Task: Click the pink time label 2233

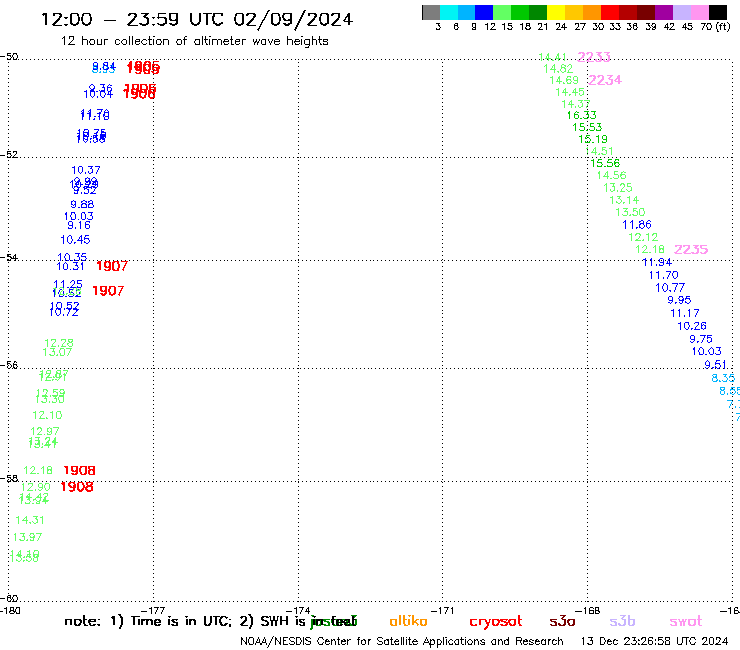Action: (594, 57)
